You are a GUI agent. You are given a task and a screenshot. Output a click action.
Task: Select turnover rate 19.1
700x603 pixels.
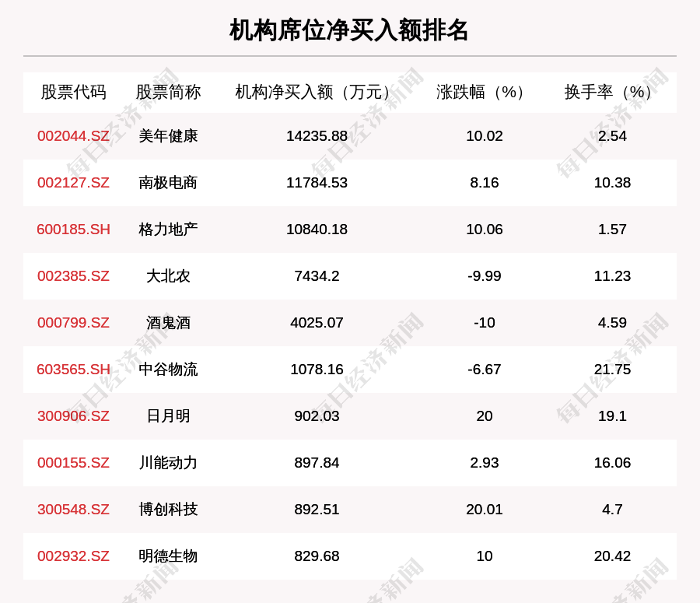click(x=612, y=415)
